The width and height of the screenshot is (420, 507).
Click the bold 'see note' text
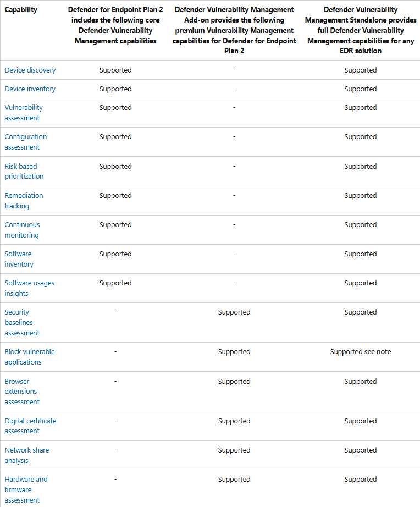pos(378,352)
